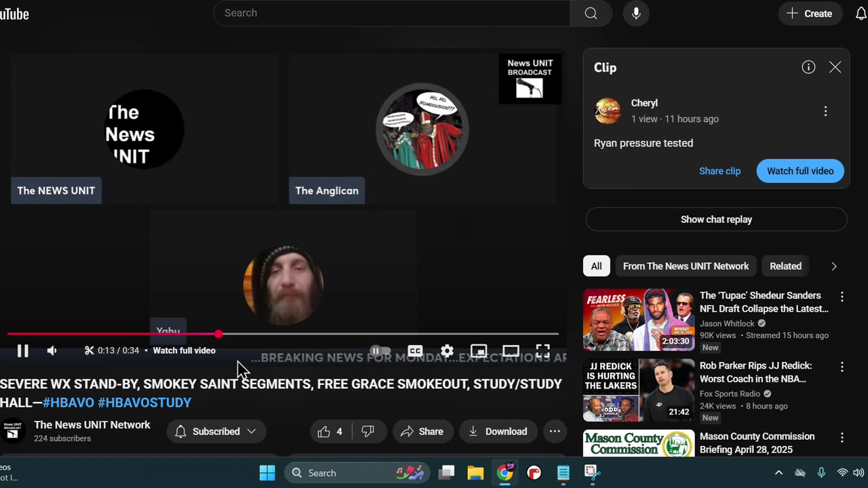Click News UNIT Broadcast watermark in video
Viewport: 868px width, 488px height.
pyautogui.click(x=530, y=79)
